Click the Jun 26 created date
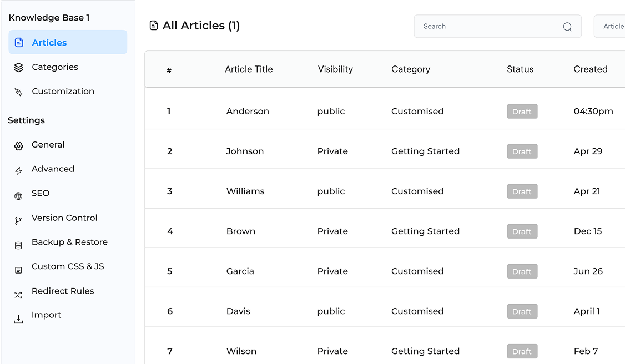625x364 pixels. (588, 271)
